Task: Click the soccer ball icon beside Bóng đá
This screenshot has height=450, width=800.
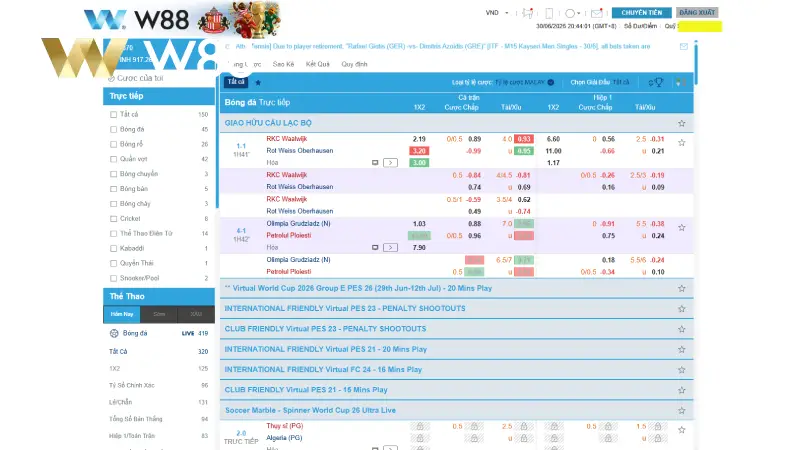Action: 114,333
